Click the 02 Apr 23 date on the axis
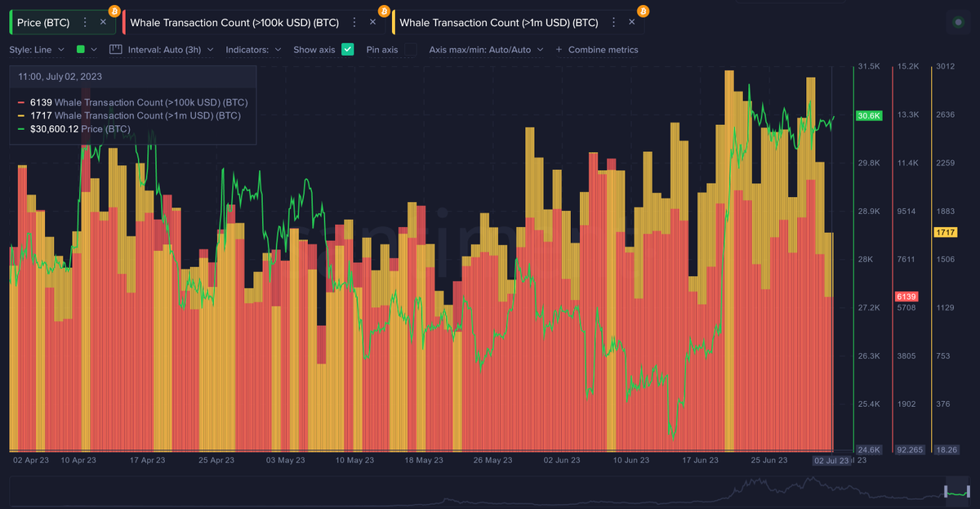Viewport: 980px width, 509px height. 31,461
